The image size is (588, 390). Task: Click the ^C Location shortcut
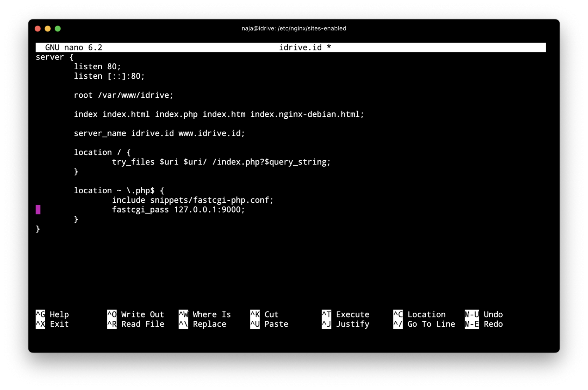pyautogui.click(x=419, y=314)
